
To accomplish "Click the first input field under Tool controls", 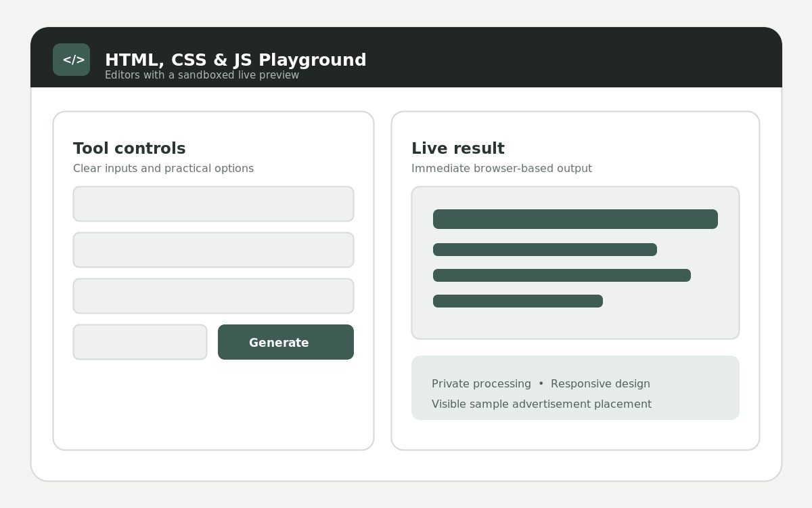I will tap(213, 204).
